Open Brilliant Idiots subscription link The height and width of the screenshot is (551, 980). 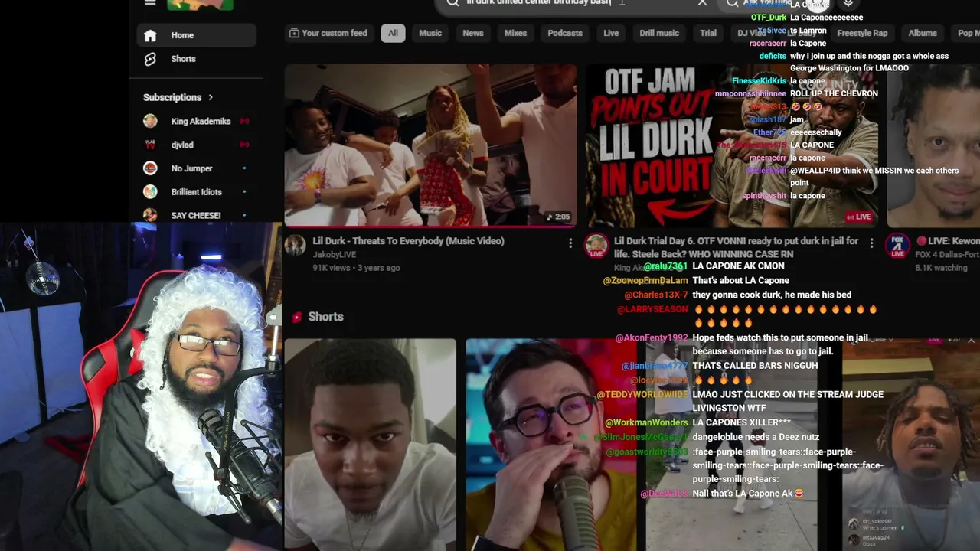pos(197,192)
